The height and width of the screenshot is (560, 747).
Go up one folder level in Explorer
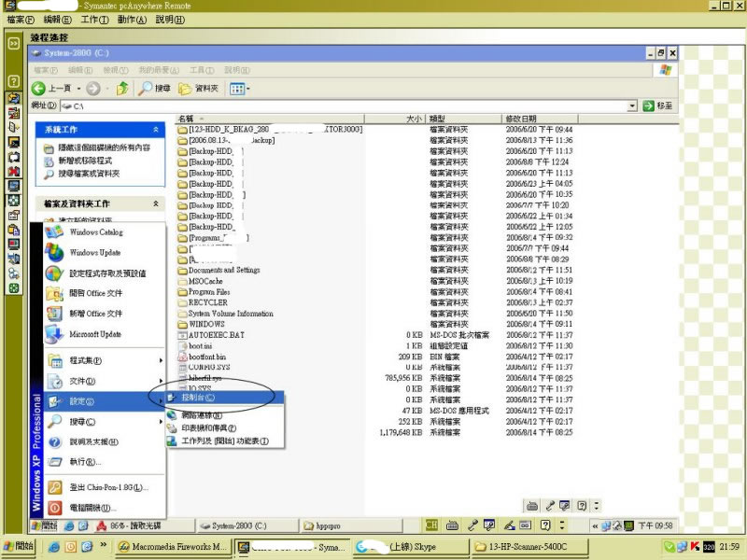[122, 88]
